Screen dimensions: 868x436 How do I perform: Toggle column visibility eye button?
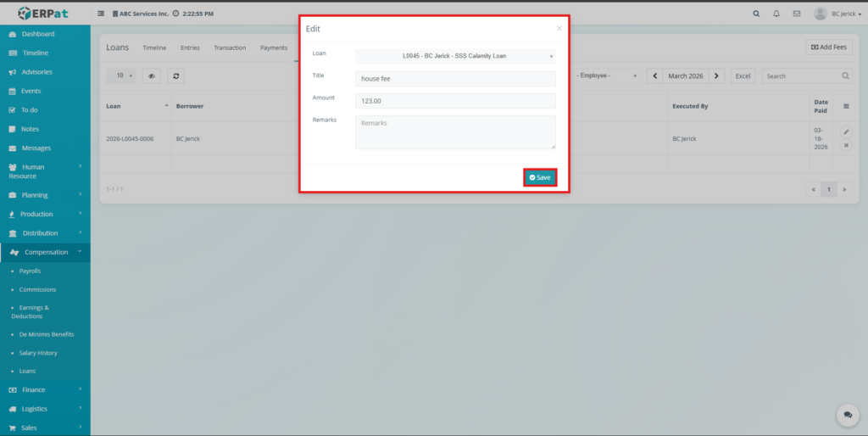pos(152,75)
